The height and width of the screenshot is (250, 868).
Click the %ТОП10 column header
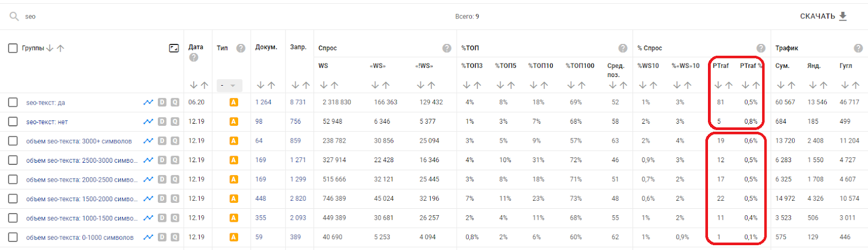point(540,66)
